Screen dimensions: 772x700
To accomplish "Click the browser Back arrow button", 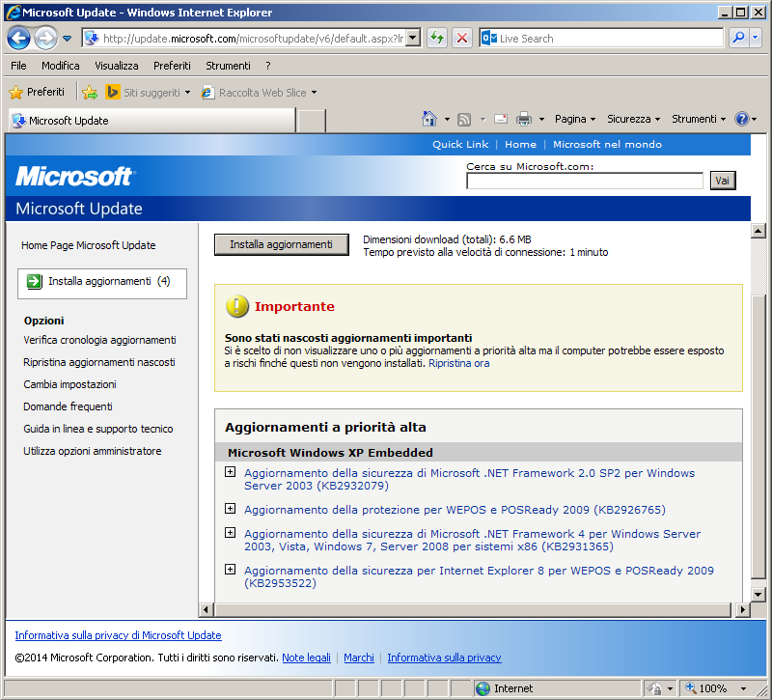I will 19,39.
